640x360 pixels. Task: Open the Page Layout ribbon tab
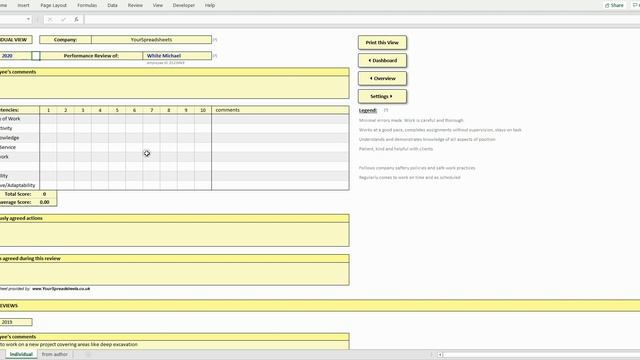point(53,5)
